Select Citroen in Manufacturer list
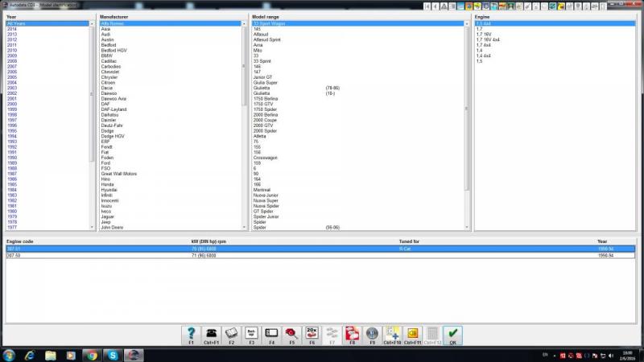The width and height of the screenshot is (644, 362). 108,83
